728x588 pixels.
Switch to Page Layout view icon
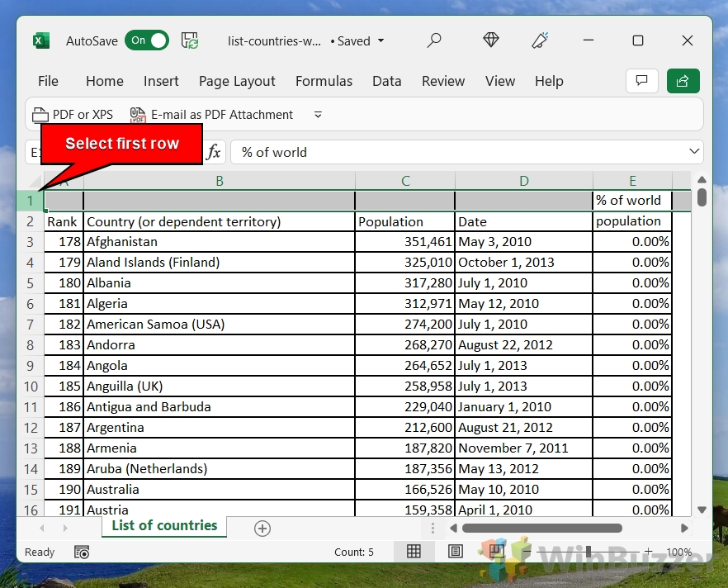tap(455, 552)
